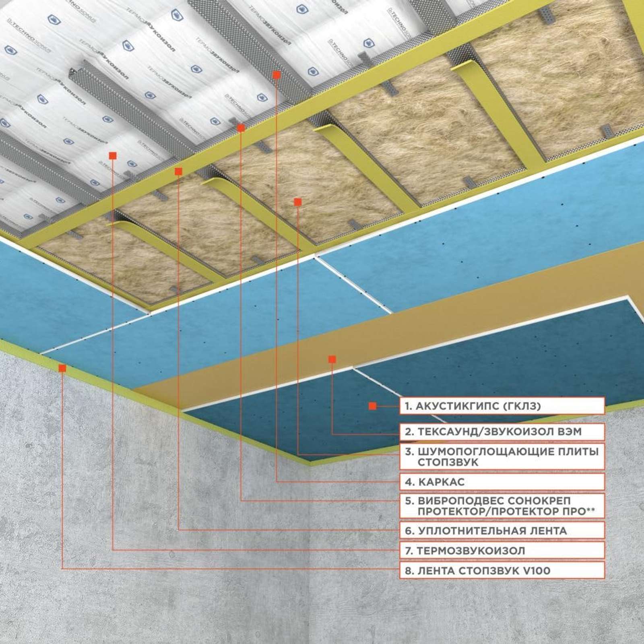Click the label '7. ТЕРМОЗВУКОИЗОЛ'

tap(502, 550)
